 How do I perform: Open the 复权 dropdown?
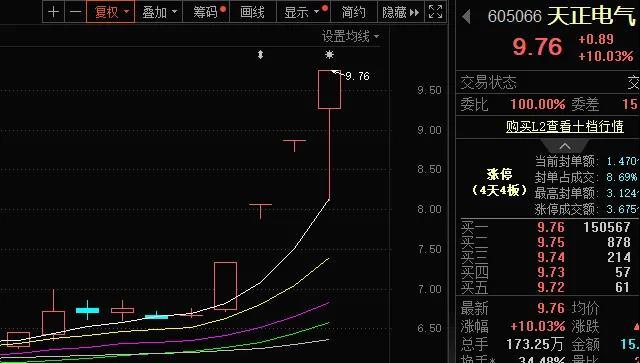pyautogui.click(x=111, y=12)
